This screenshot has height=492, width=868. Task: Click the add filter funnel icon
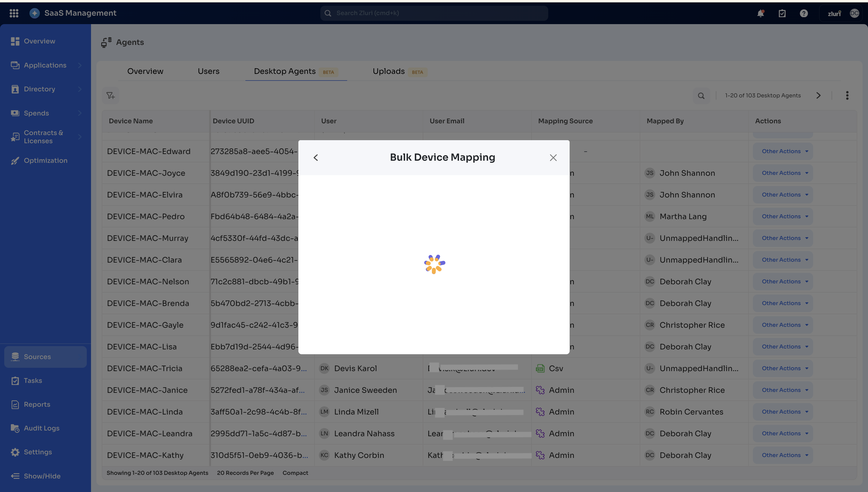point(110,96)
